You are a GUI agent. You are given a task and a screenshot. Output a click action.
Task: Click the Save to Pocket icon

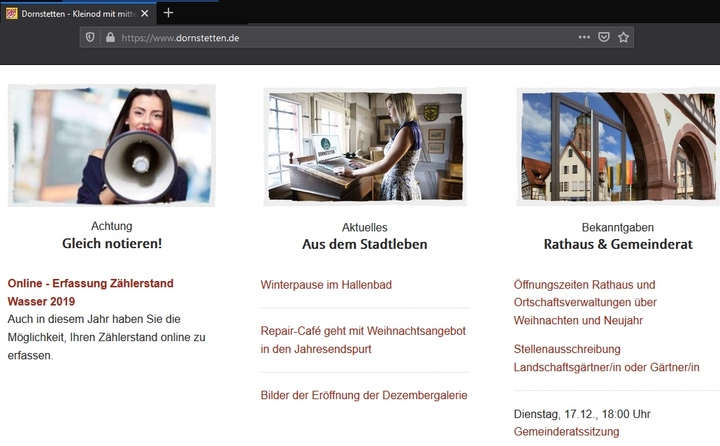pyautogui.click(x=604, y=37)
